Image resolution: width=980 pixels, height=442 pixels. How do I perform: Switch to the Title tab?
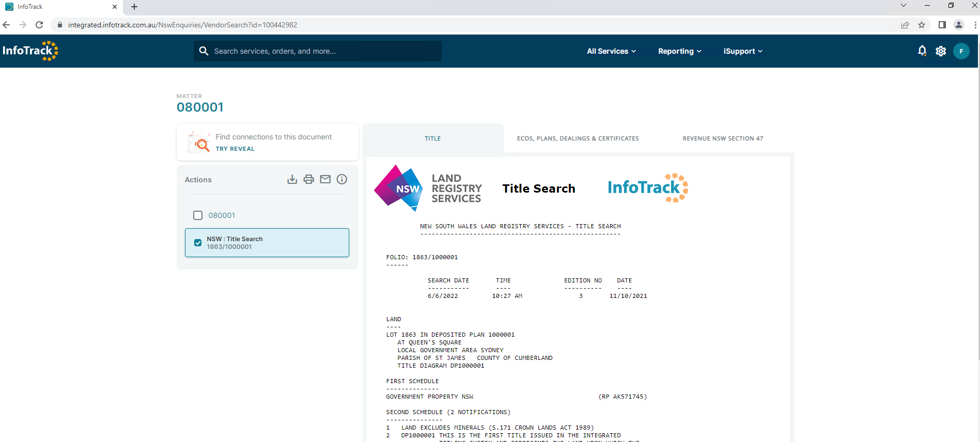pos(433,138)
